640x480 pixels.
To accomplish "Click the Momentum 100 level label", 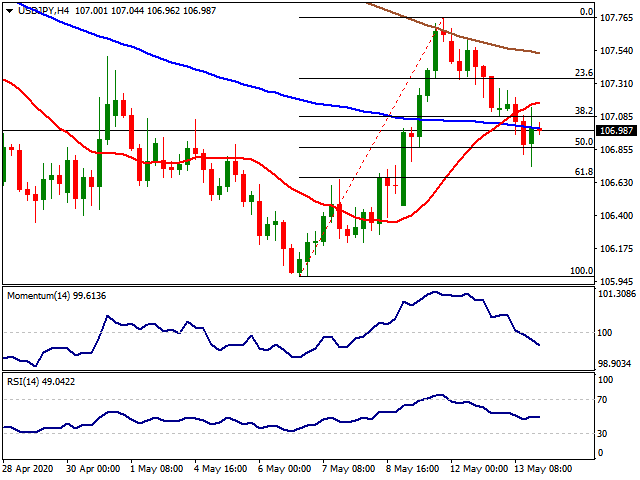I will pyautogui.click(x=604, y=333).
